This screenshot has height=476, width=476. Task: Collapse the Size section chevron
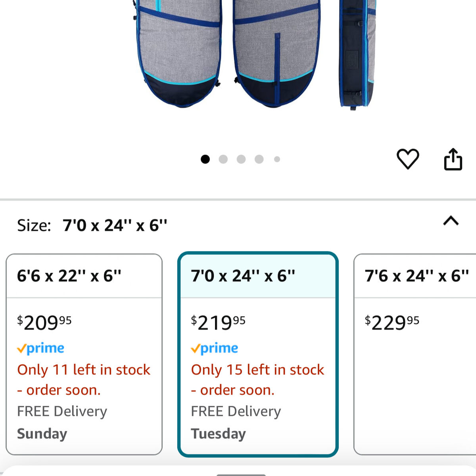[451, 221]
